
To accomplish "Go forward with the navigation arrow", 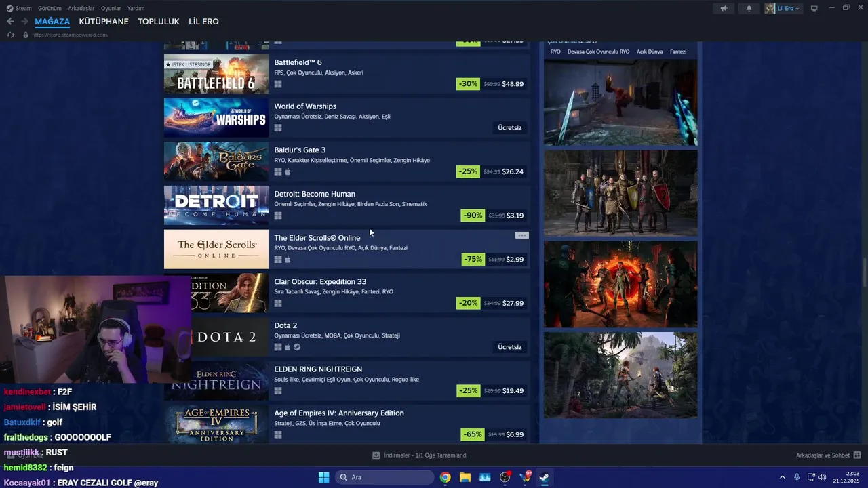I will (x=24, y=22).
